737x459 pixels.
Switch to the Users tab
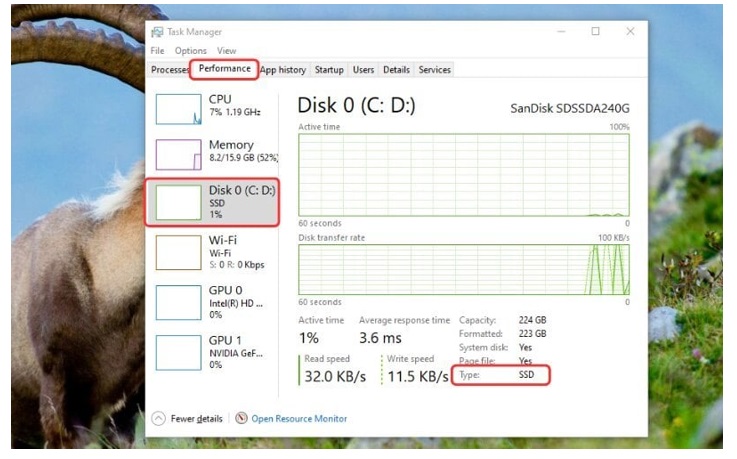pyautogui.click(x=363, y=70)
